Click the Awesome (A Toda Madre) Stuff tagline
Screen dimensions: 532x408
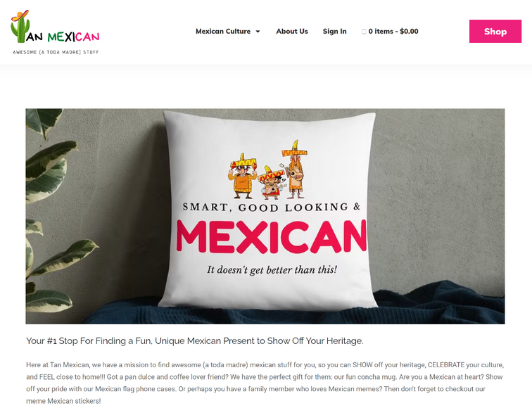click(56, 52)
